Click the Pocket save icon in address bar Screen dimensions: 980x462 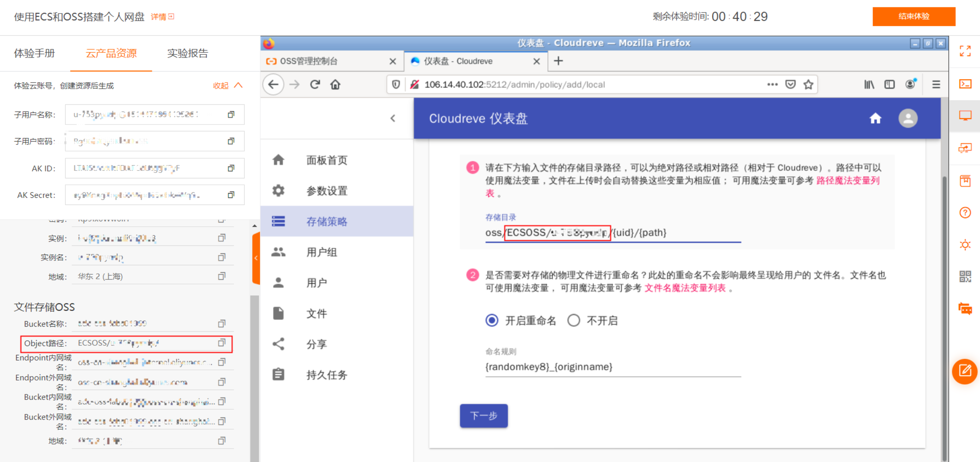click(790, 85)
